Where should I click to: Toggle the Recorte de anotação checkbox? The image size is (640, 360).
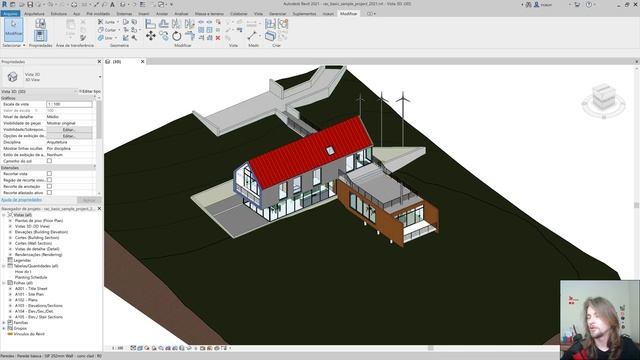[x=49, y=186]
